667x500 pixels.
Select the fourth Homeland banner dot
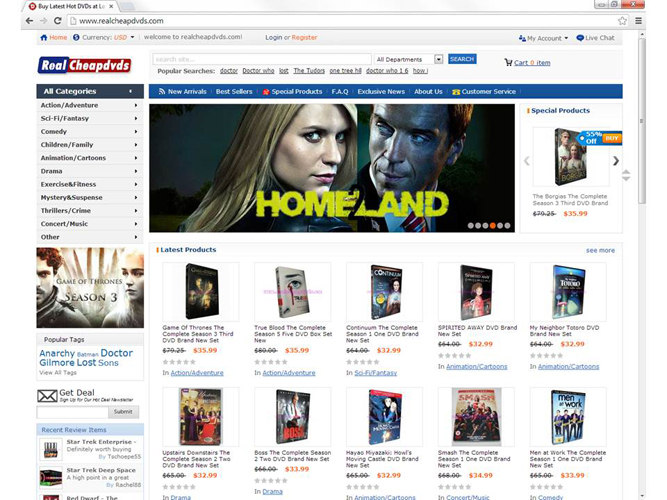point(493,226)
